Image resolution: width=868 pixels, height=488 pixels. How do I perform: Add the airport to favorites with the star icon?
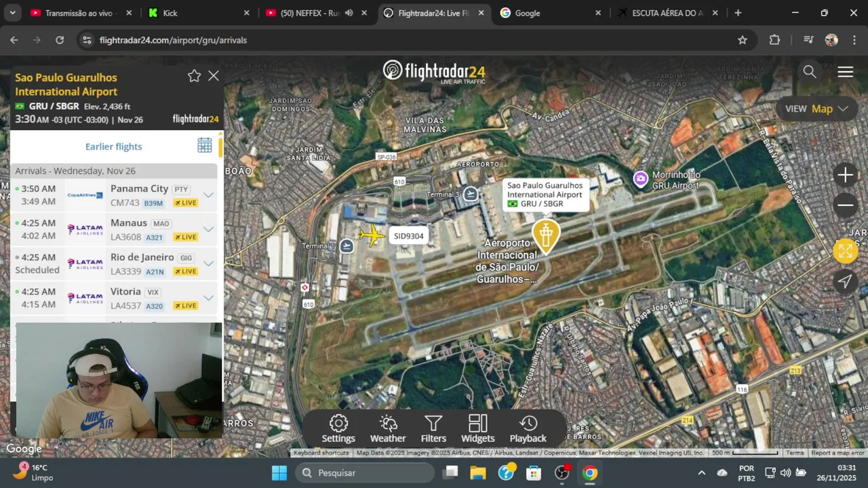point(194,76)
